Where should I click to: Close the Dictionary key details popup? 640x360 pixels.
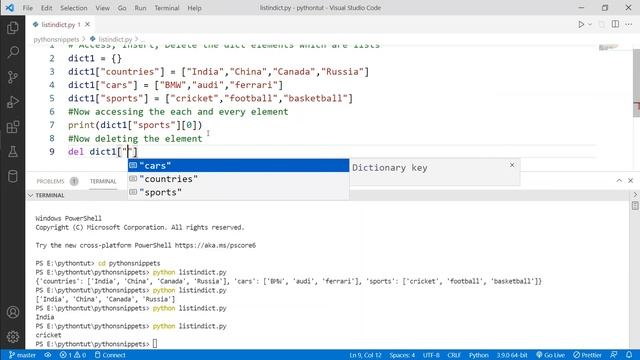[512, 165]
